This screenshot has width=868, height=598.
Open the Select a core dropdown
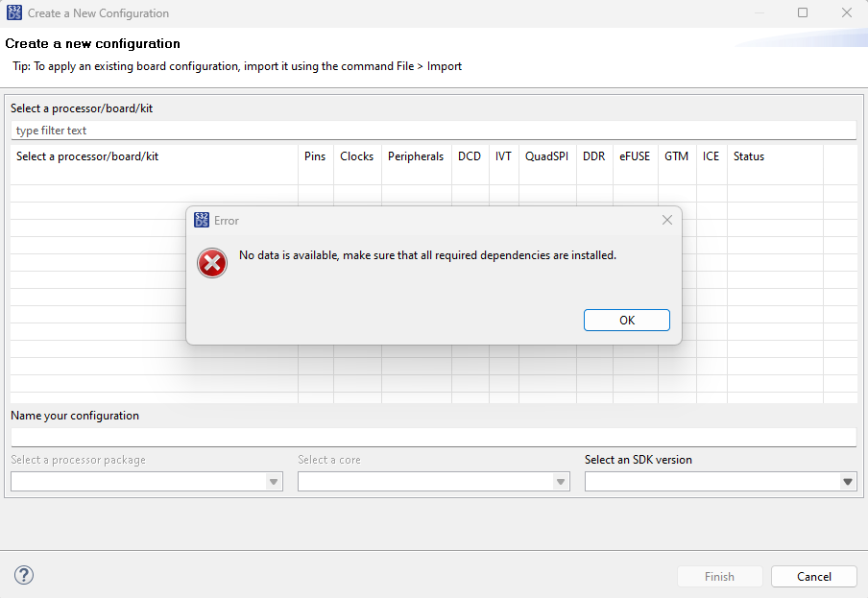pos(560,481)
